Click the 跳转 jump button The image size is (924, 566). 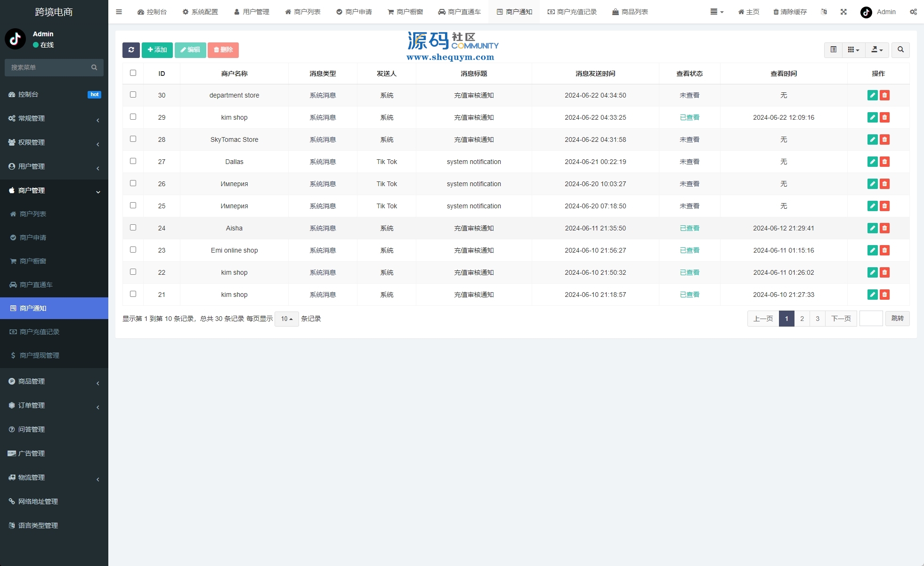pos(898,319)
